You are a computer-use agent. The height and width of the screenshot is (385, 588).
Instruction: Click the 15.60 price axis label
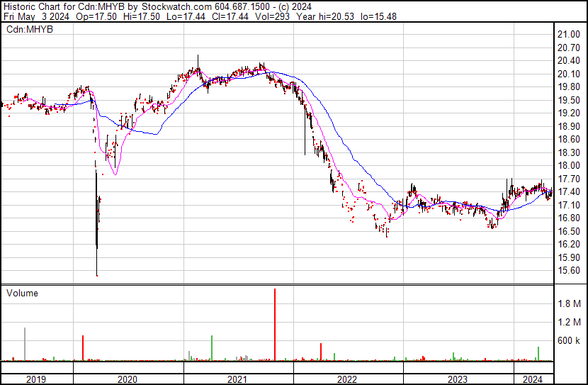tap(568, 271)
